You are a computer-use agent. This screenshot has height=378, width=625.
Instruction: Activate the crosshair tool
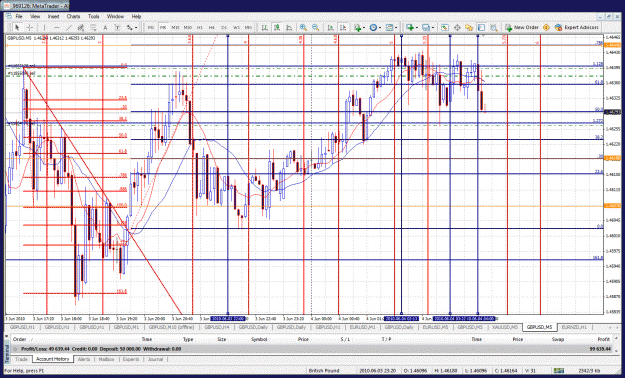click(x=29, y=28)
